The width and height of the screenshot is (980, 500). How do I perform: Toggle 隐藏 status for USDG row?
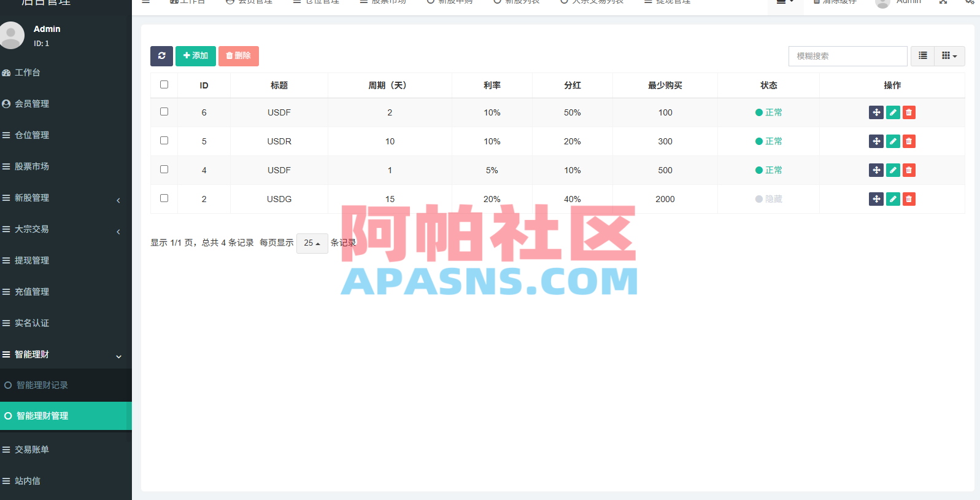(x=769, y=199)
